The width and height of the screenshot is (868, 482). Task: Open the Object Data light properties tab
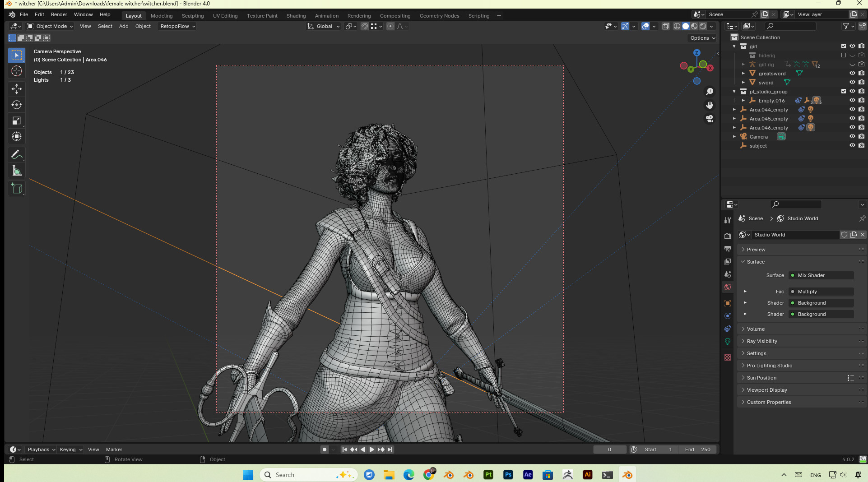pyautogui.click(x=727, y=341)
